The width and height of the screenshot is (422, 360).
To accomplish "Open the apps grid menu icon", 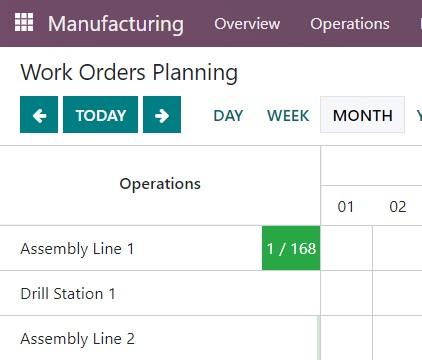I will tap(24, 22).
